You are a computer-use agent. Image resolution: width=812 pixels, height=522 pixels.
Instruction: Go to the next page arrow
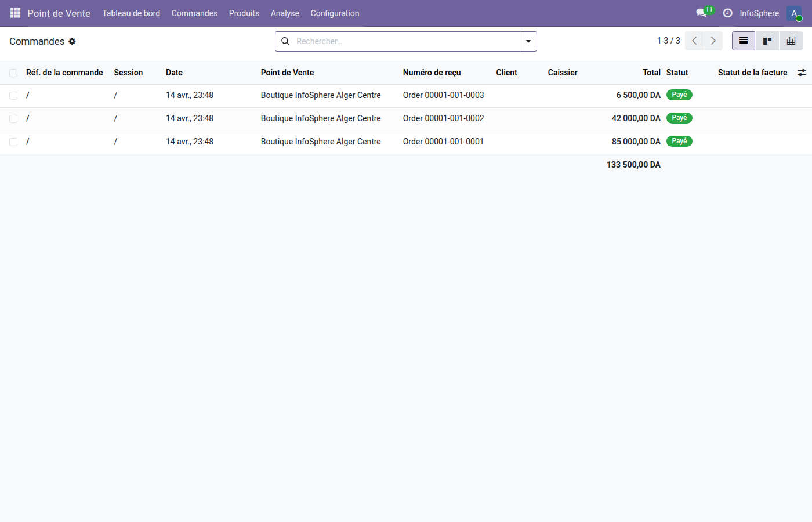coord(713,41)
